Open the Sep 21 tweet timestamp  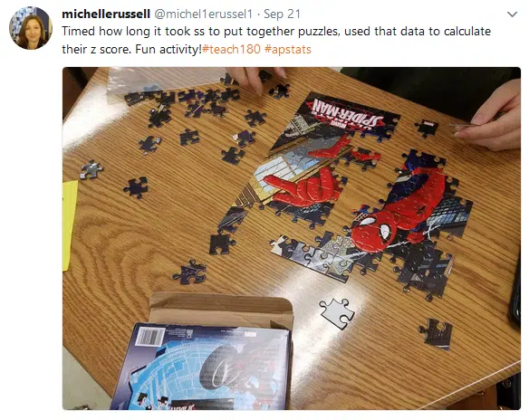(282, 14)
